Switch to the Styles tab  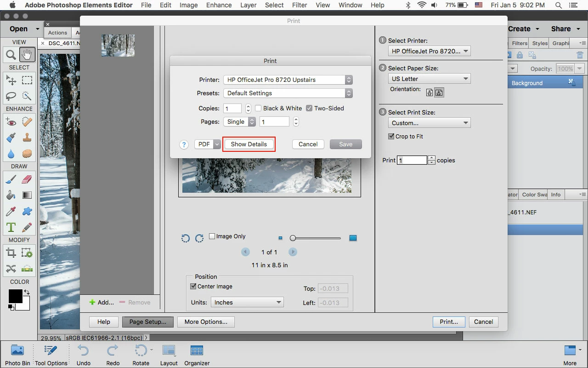(x=540, y=43)
